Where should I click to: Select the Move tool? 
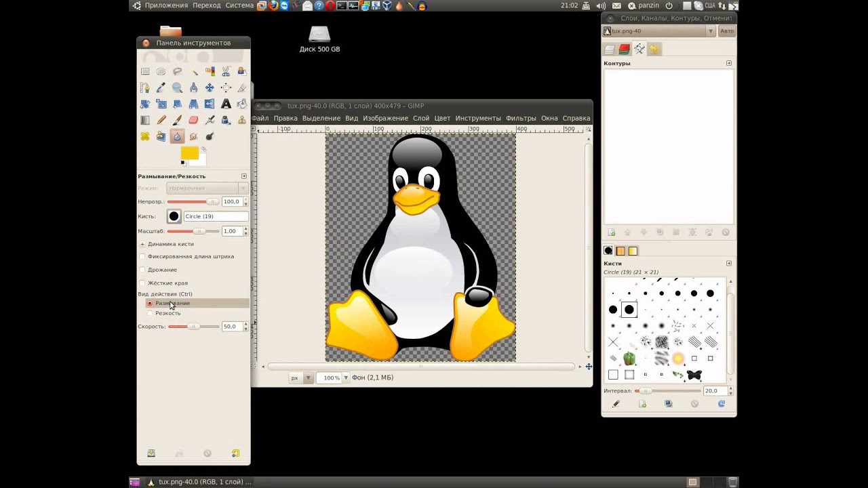210,87
